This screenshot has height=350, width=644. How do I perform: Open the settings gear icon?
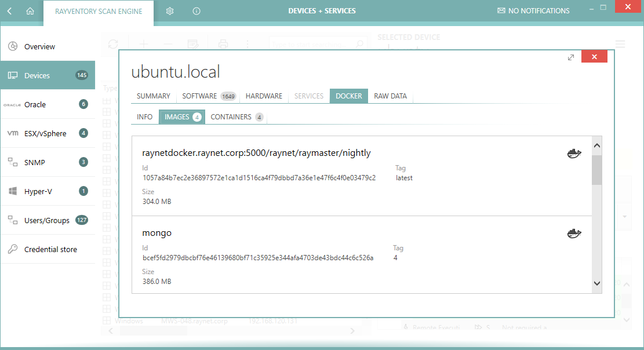[x=170, y=11]
